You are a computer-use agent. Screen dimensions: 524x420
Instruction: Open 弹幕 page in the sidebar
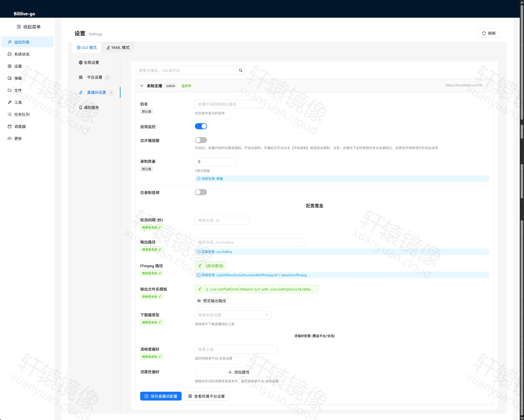coord(27,78)
